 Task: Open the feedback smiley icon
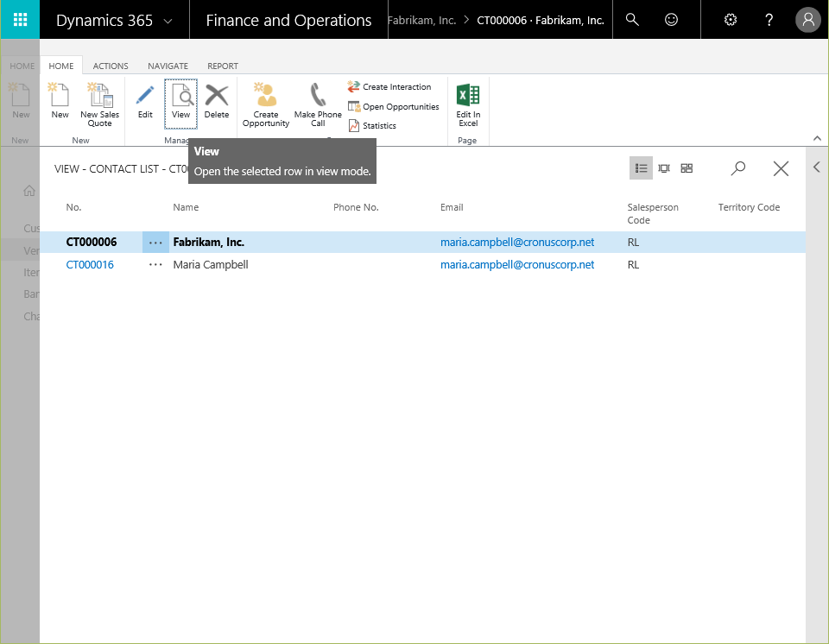[x=671, y=20]
